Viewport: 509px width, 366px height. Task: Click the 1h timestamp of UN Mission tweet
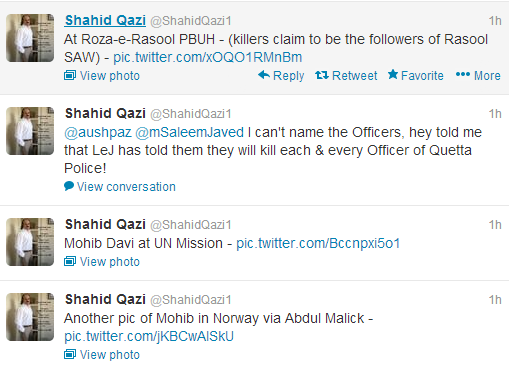pyautogui.click(x=495, y=225)
